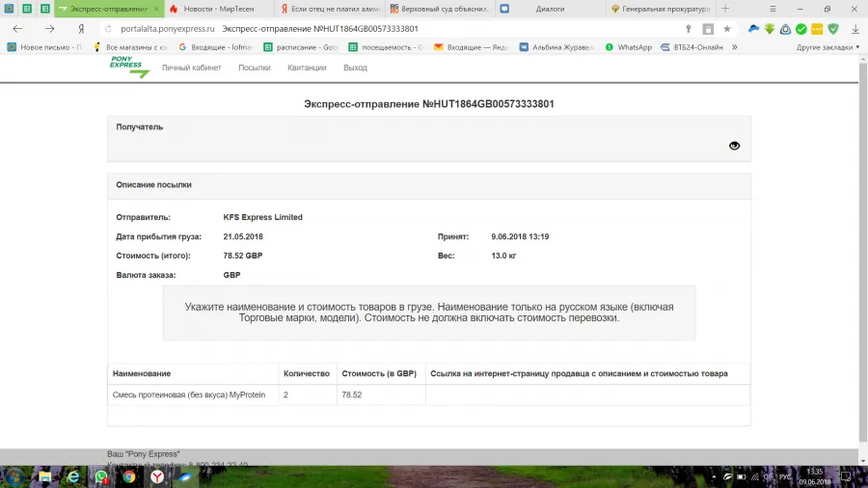The image size is (868, 488).
Task: Open посещаемость bookmark
Action: click(386, 47)
